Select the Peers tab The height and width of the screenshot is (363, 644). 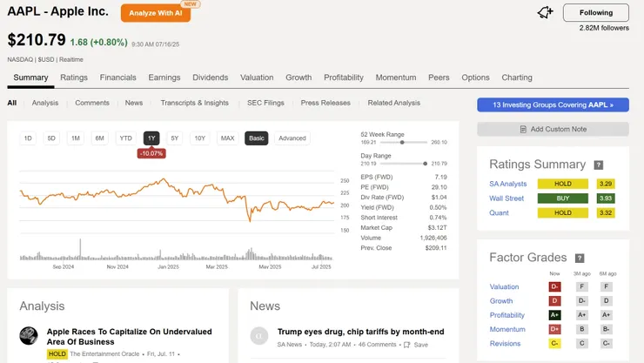click(439, 77)
